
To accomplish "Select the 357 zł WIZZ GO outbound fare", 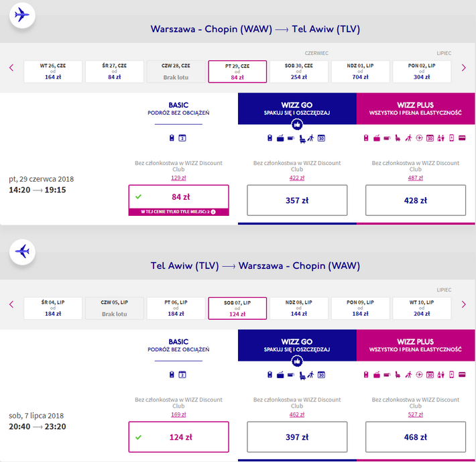I will (x=297, y=200).
